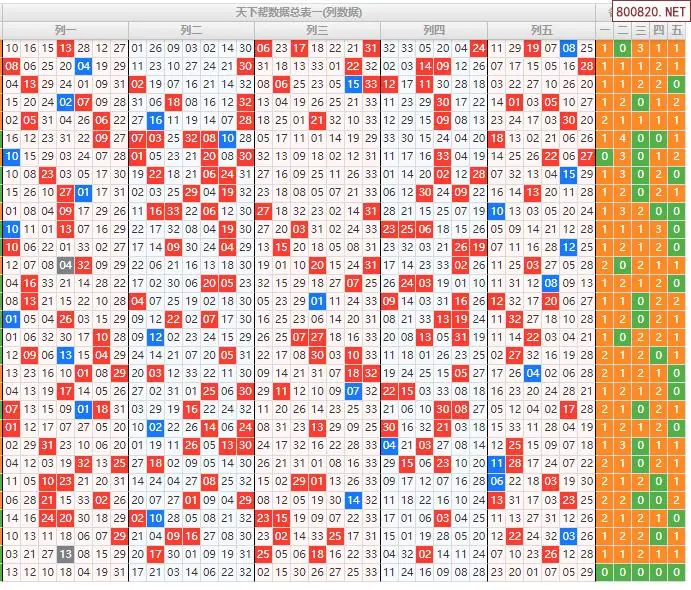The width and height of the screenshot is (691, 590).
Task: Click the 天下裙数据总表一 table title
Action: pyautogui.click(x=298, y=12)
